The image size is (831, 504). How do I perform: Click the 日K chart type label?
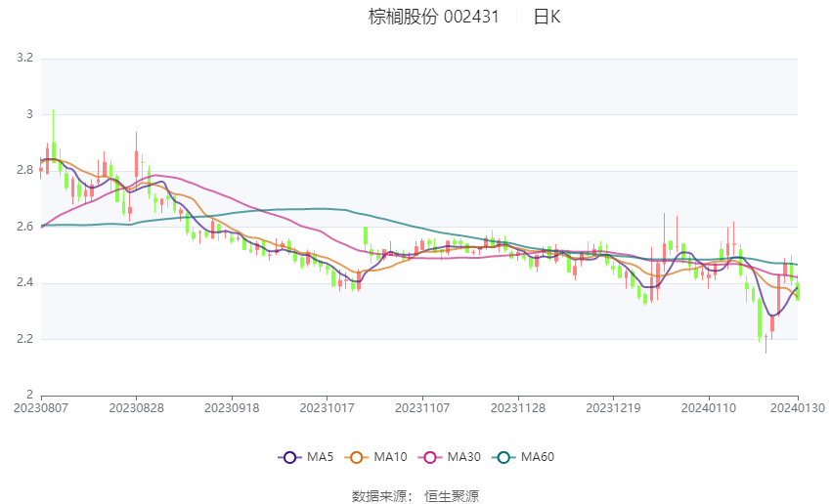pyautogui.click(x=547, y=17)
